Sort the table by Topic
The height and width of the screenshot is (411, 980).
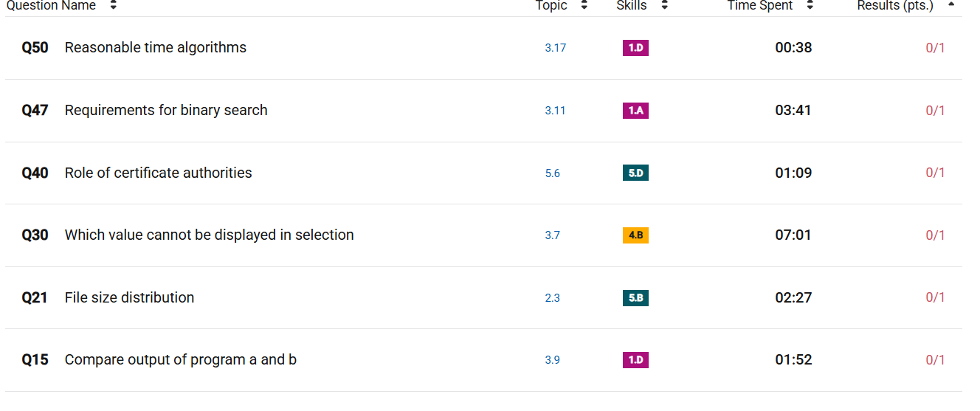click(584, 5)
